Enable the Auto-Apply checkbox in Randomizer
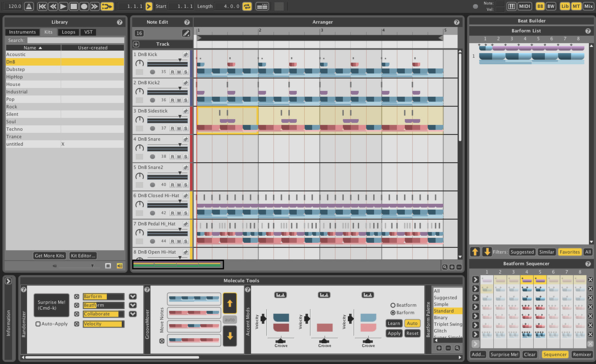Screen dimensions: 596x364 (38, 324)
